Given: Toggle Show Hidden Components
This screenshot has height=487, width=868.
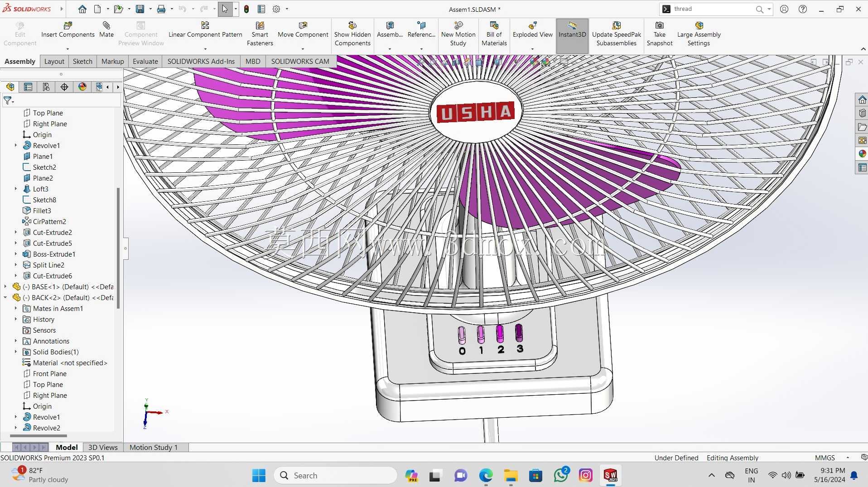Looking at the screenshot, I should [x=352, y=34].
